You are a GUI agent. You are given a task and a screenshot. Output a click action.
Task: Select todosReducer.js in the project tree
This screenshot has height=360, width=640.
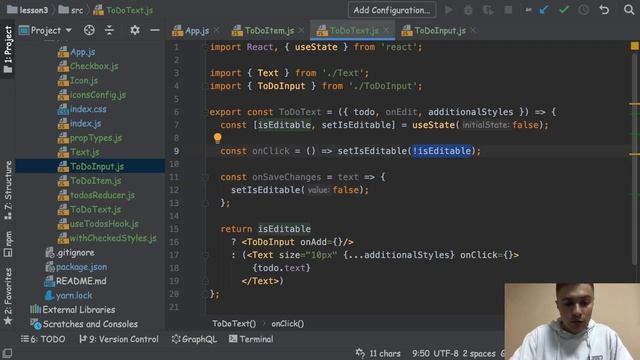(x=96, y=195)
